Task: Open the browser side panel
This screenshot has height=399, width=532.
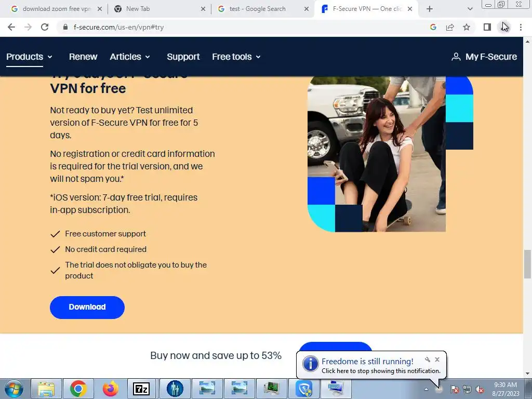Action: tap(487, 27)
